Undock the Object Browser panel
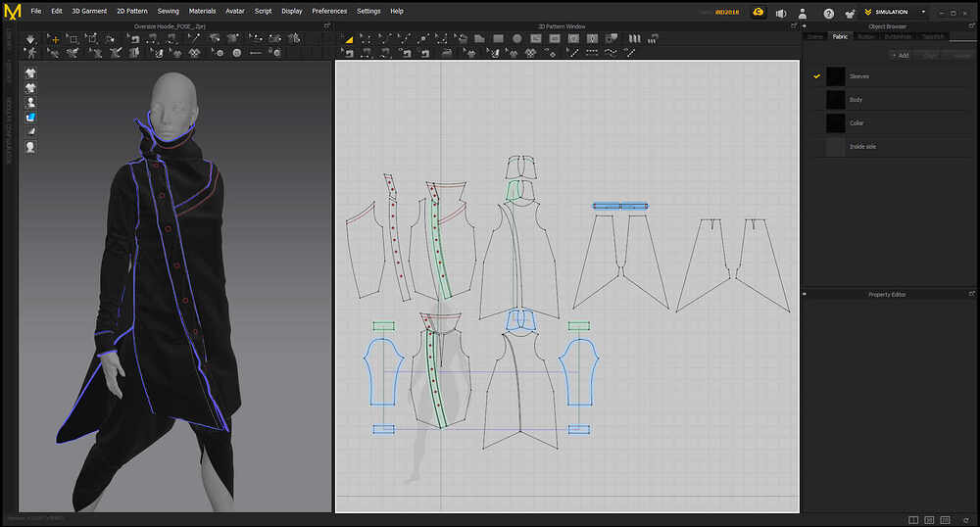The width and height of the screenshot is (980, 527). pyautogui.click(x=972, y=26)
